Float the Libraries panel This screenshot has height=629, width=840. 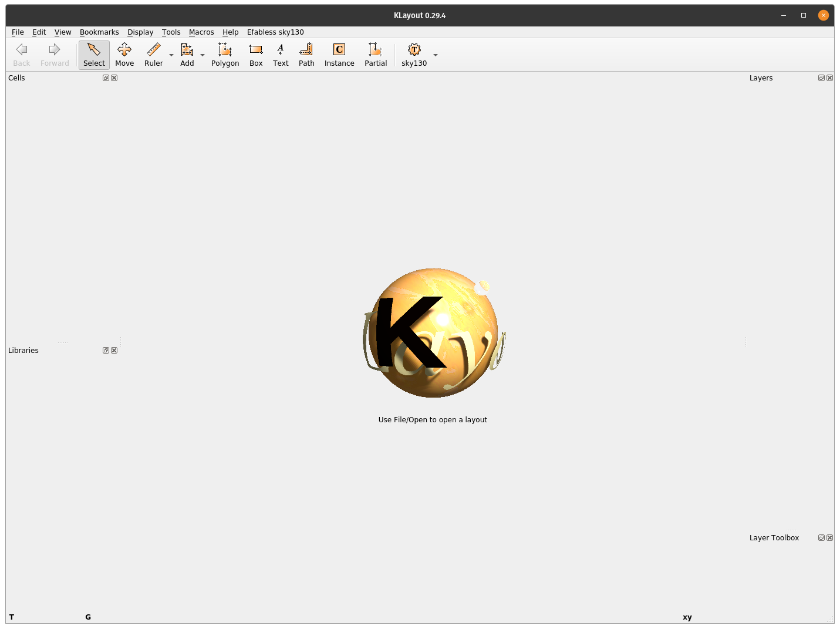pyautogui.click(x=106, y=350)
